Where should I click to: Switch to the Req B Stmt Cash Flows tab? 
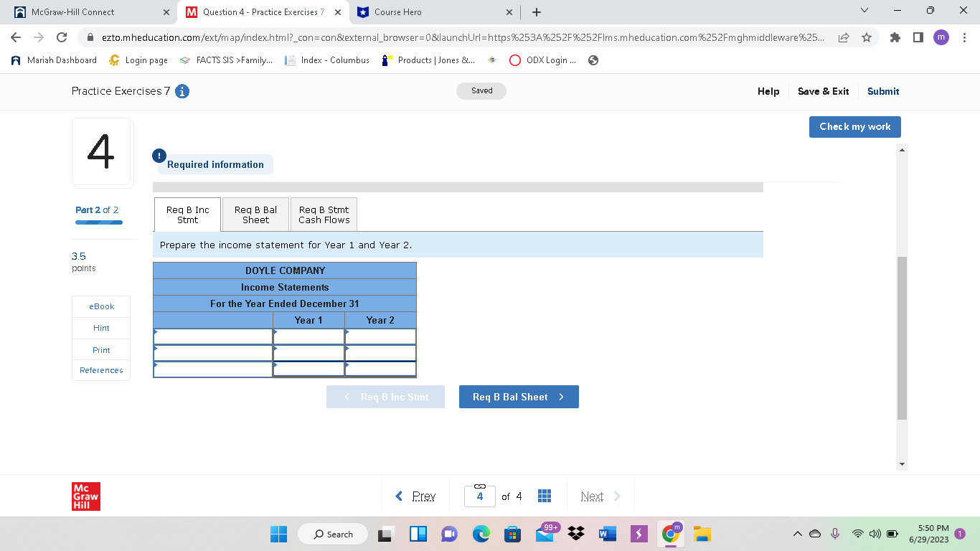pyautogui.click(x=324, y=214)
